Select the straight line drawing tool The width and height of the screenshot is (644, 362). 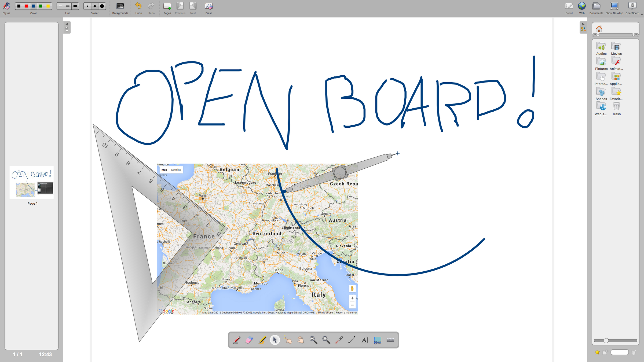352,340
